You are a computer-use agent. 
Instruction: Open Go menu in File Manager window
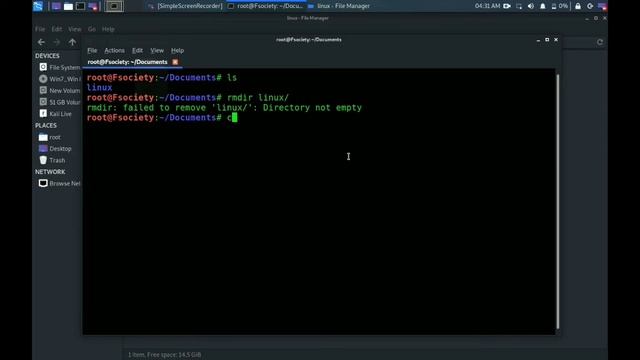click(91, 29)
